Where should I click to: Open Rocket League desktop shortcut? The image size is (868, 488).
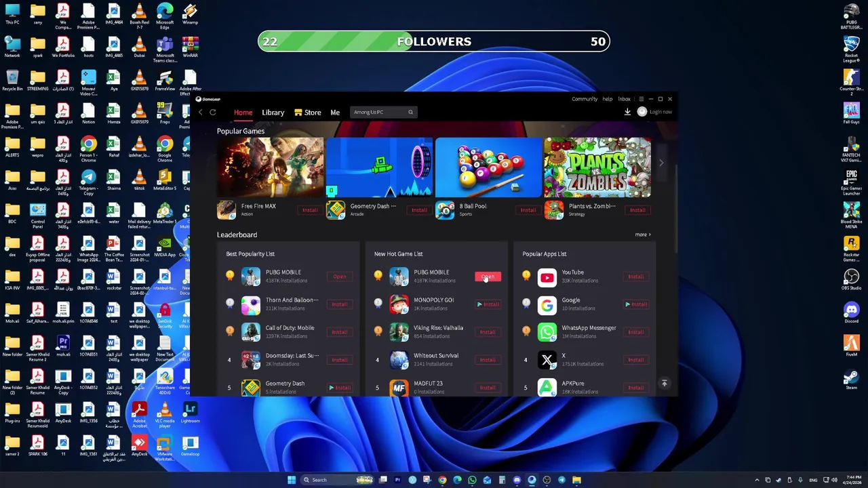coord(851,49)
